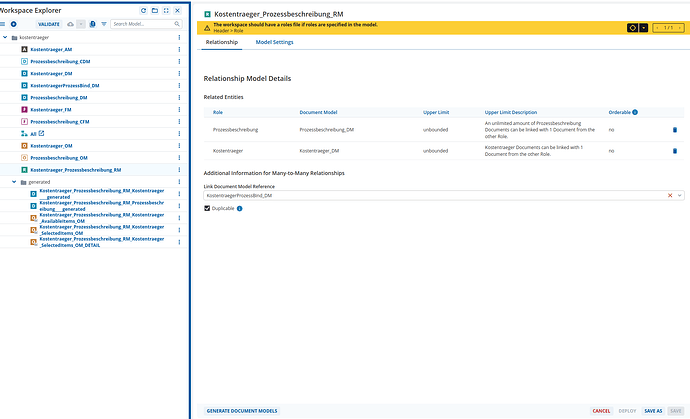Toggle the Duplicable checkbox
This screenshot has height=419, width=690.
[x=207, y=208]
